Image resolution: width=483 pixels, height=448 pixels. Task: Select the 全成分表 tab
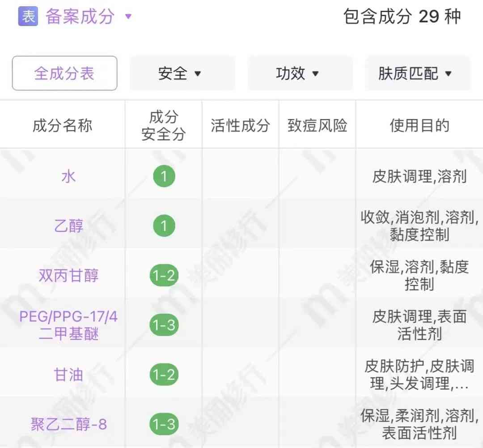(x=64, y=73)
